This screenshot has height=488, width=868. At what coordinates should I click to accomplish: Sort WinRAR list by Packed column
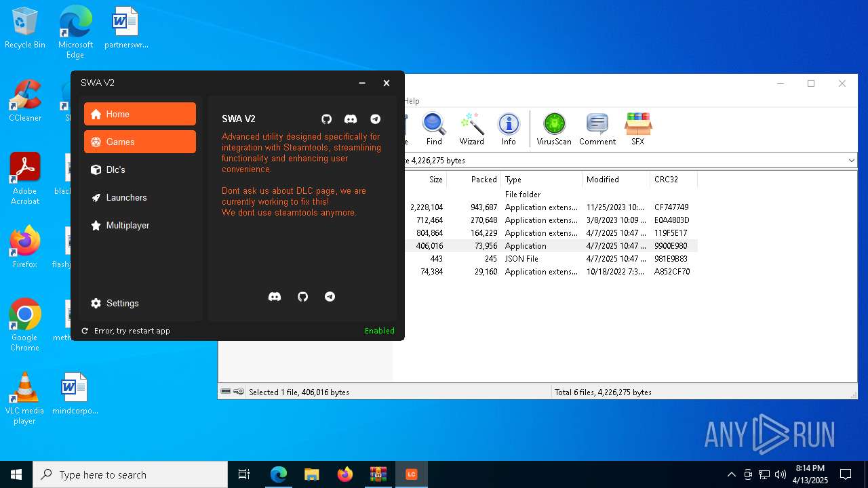tap(474, 180)
